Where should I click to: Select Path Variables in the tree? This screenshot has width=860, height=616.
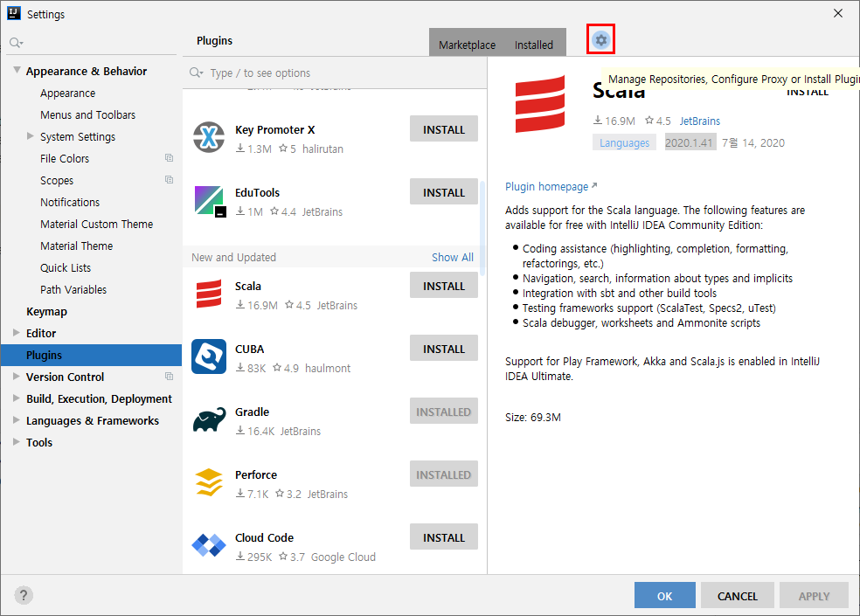73,289
